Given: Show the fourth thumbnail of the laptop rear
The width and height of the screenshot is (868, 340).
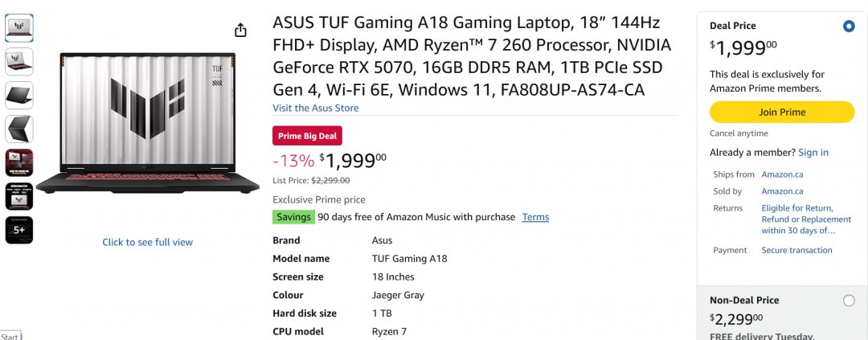Looking at the screenshot, I should click(x=19, y=129).
